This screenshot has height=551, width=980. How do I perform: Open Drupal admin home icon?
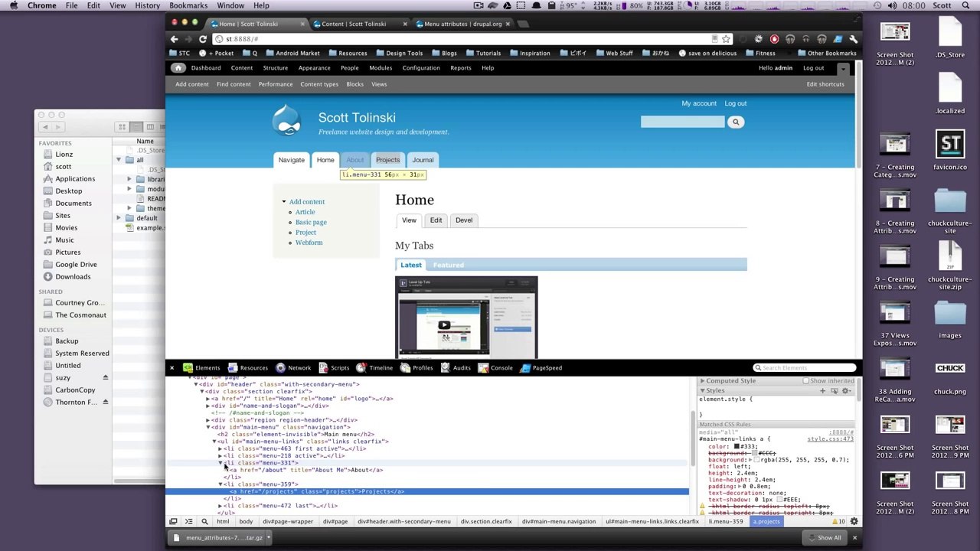click(178, 68)
